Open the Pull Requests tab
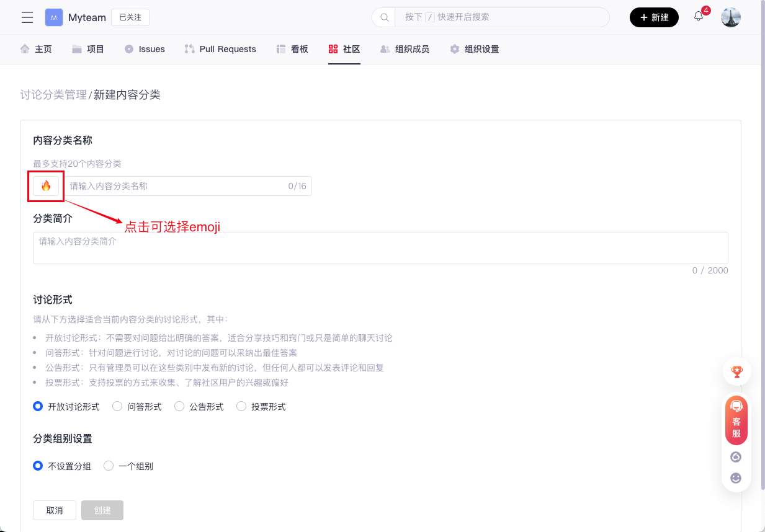Image resolution: width=765 pixels, height=532 pixels. 220,49
